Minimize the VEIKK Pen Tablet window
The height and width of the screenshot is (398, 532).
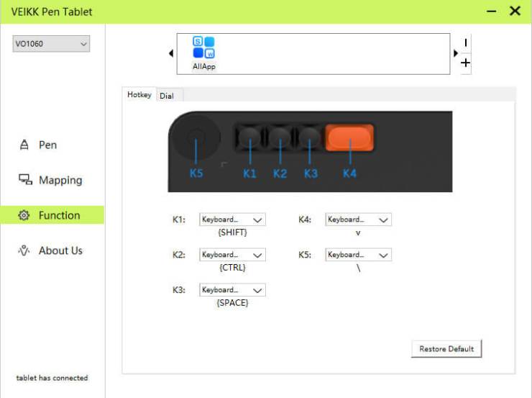(491, 12)
